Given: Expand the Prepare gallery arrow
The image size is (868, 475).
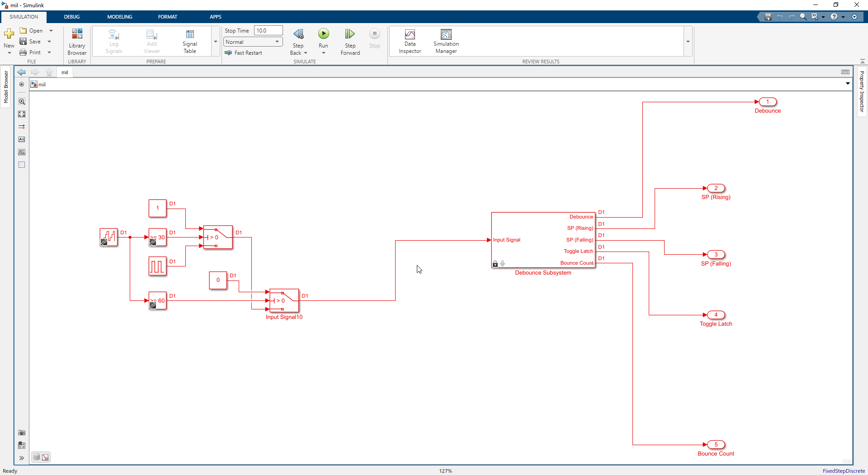Looking at the screenshot, I should (x=216, y=42).
